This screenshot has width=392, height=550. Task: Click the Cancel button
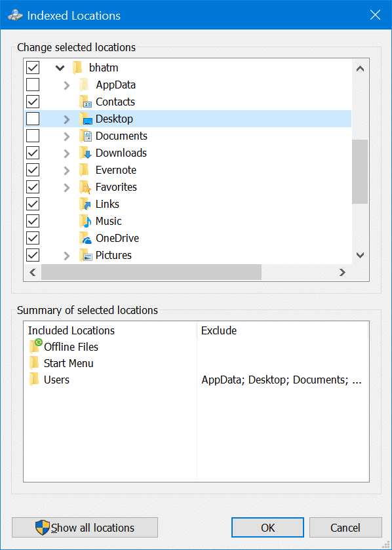[345, 528]
